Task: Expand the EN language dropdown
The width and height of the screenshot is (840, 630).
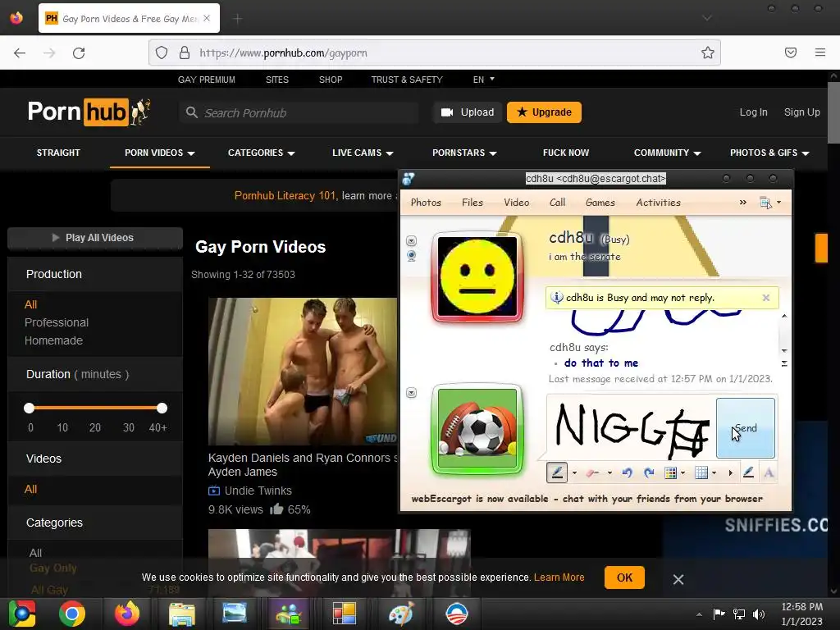Action: tap(484, 80)
